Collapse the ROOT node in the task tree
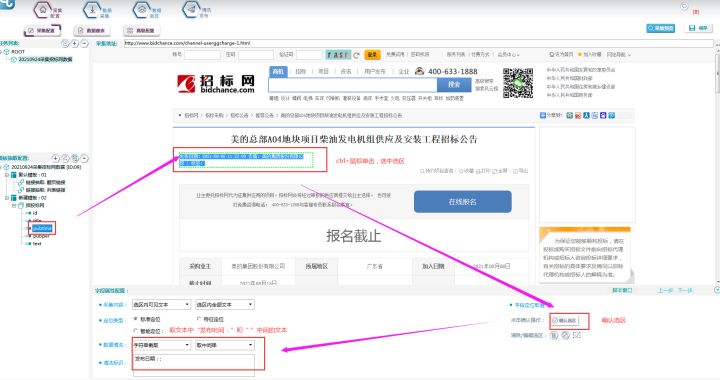The image size is (720, 380). (1, 52)
